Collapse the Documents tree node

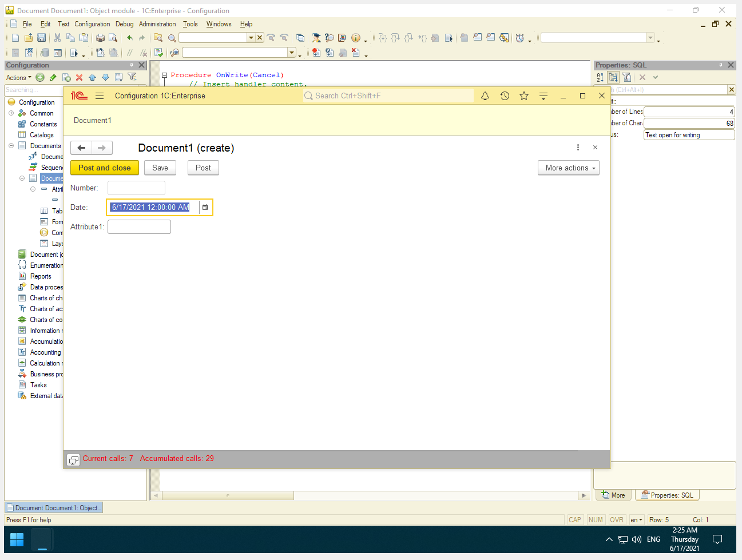11,146
